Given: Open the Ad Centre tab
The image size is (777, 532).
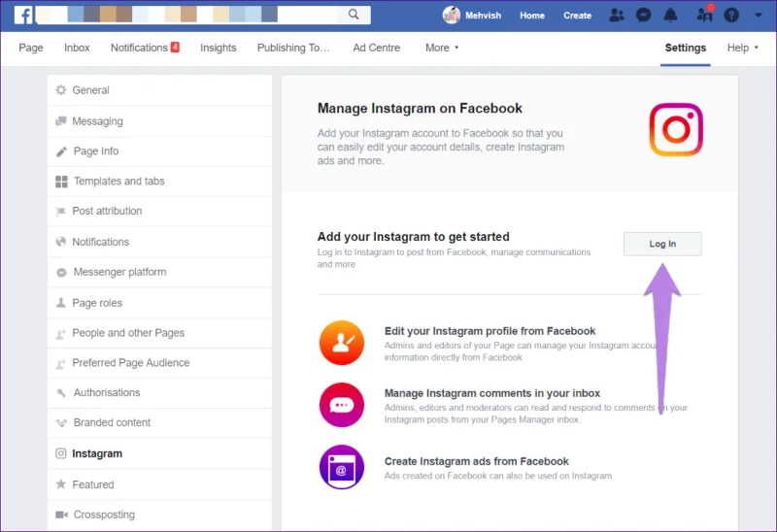Looking at the screenshot, I should click(376, 48).
